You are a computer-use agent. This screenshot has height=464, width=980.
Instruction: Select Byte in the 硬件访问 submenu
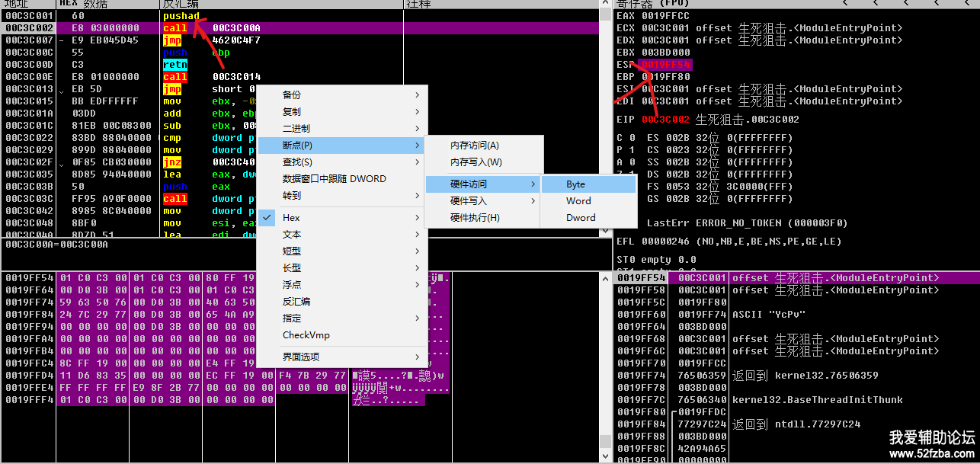pyautogui.click(x=576, y=184)
